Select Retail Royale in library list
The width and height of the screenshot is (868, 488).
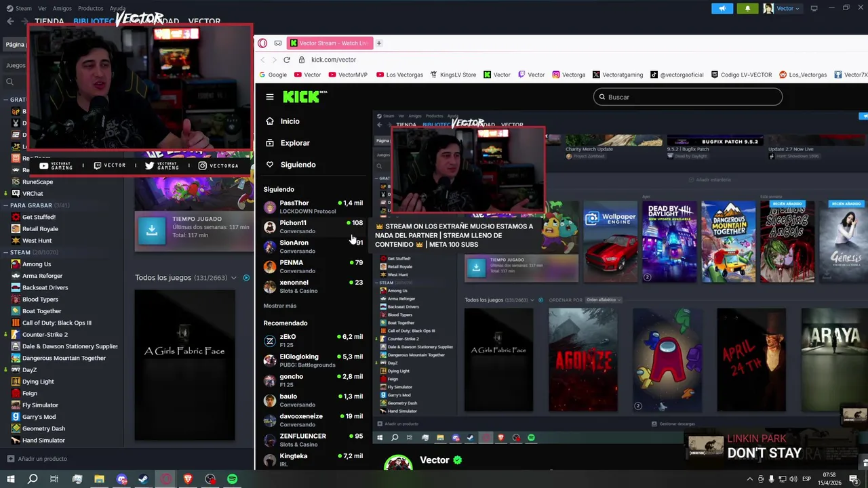coord(40,228)
